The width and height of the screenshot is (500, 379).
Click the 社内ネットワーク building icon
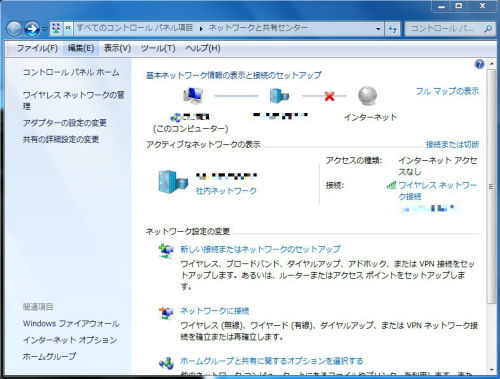click(x=173, y=182)
